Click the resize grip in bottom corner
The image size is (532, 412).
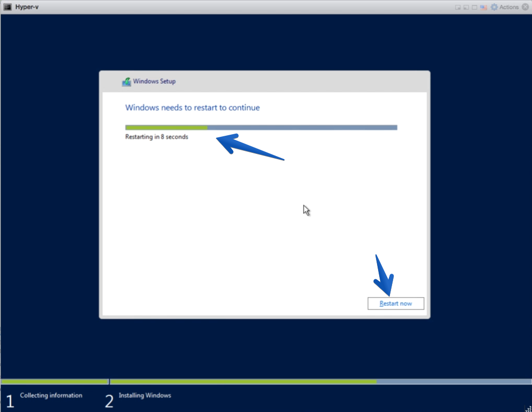pyautogui.click(x=528, y=408)
